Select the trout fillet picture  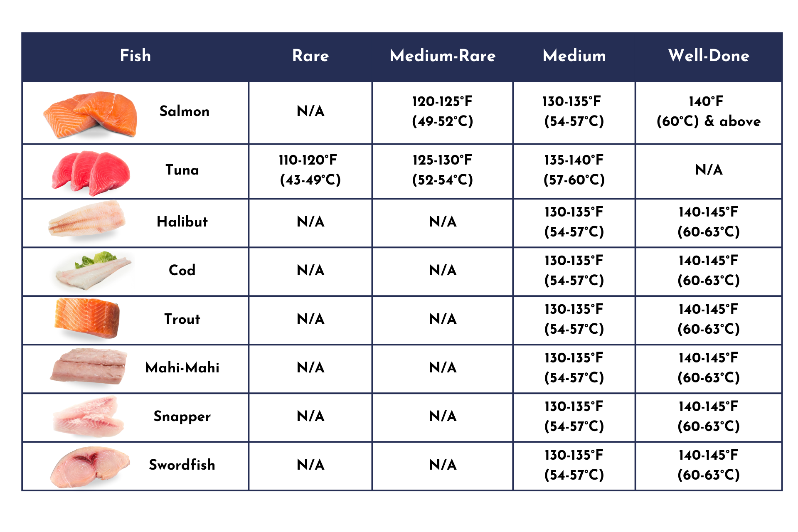[x=87, y=318]
